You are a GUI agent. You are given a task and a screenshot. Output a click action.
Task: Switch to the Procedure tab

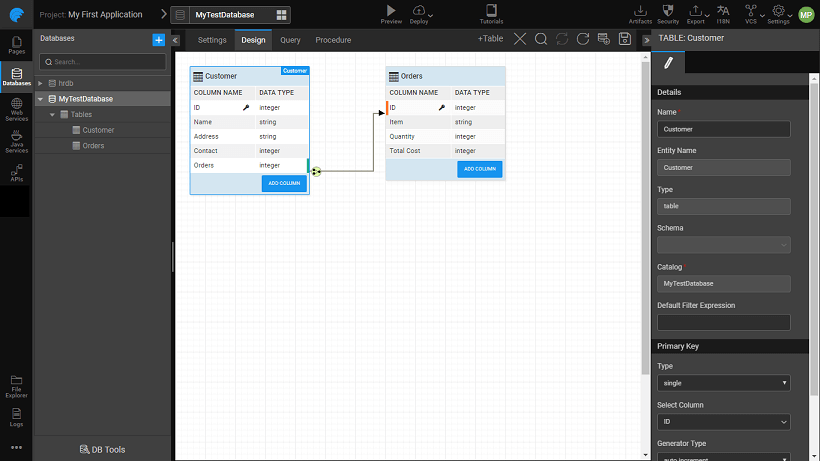(x=333, y=40)
